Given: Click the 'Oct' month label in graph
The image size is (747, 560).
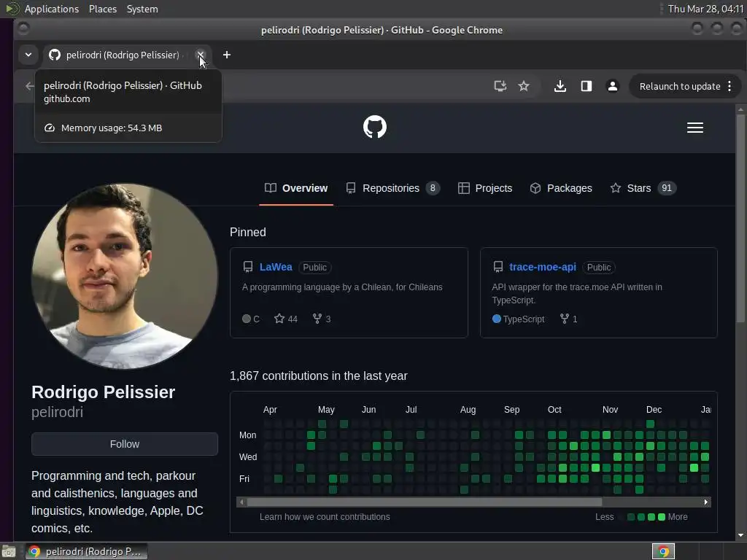Looking at the screenshot, I should point(554,410).
